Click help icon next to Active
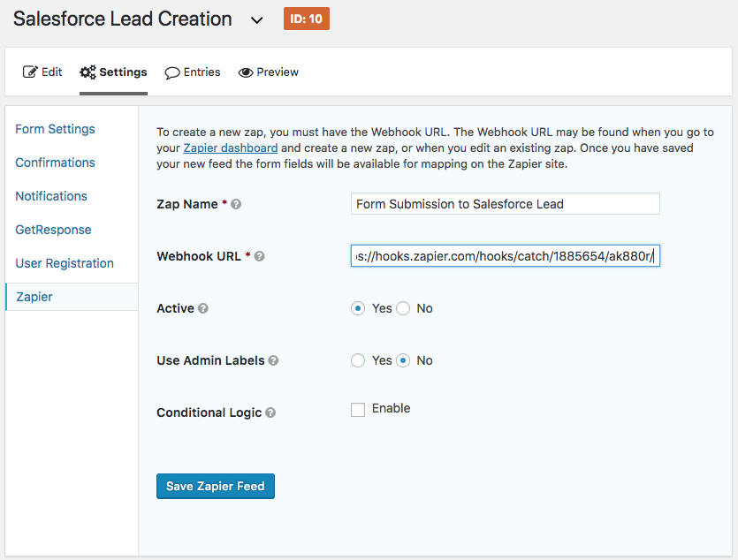Image resolution: width=738 pixels, height=560 pixels. pyautogui.click(x=203, y=308)
